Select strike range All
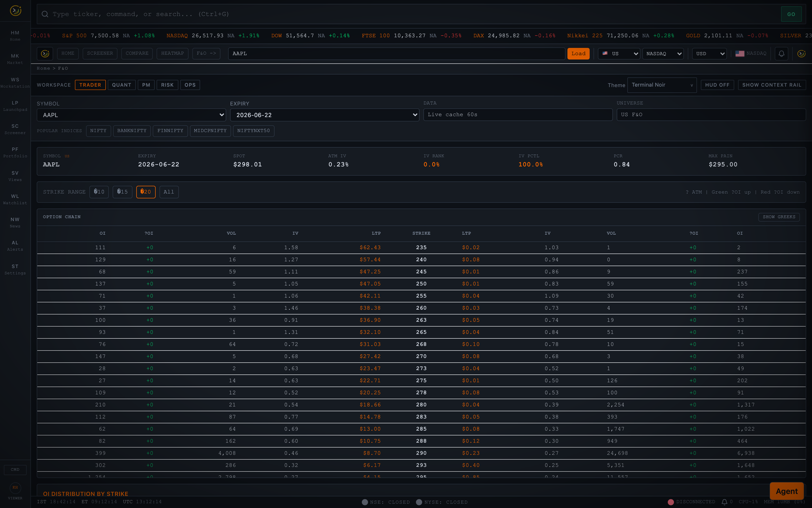812x508 pixels. [x=169, y=192]
